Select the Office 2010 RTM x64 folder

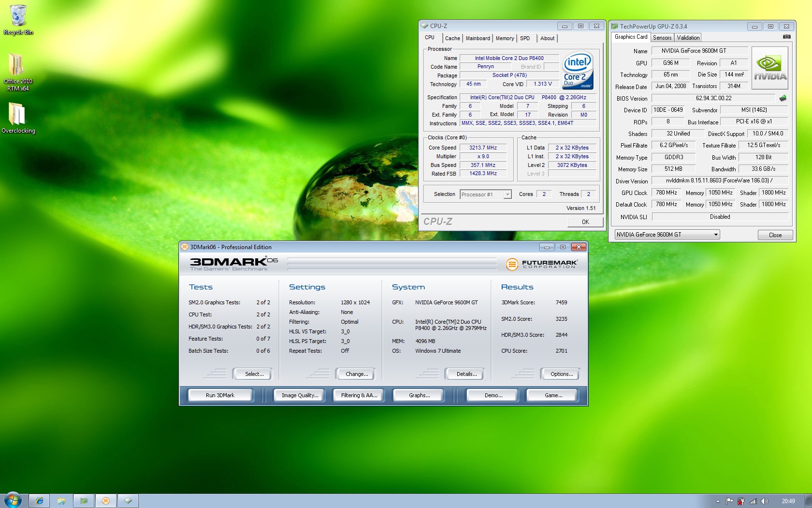point(18,72)
